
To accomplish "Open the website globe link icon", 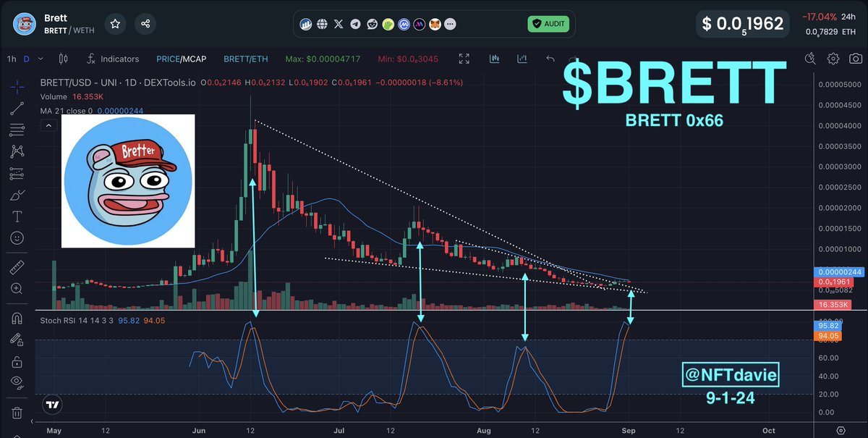I will pos(323,24).
